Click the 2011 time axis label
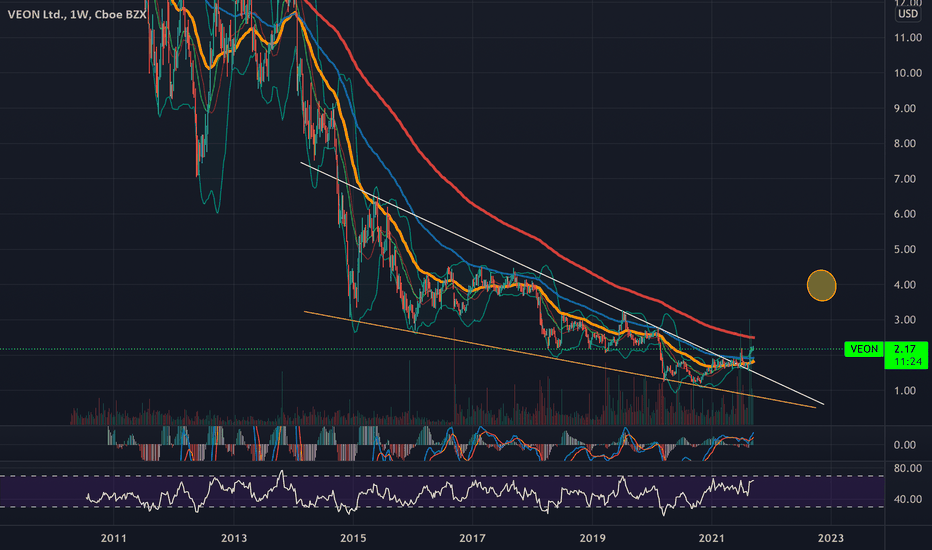 coord(114,538)
